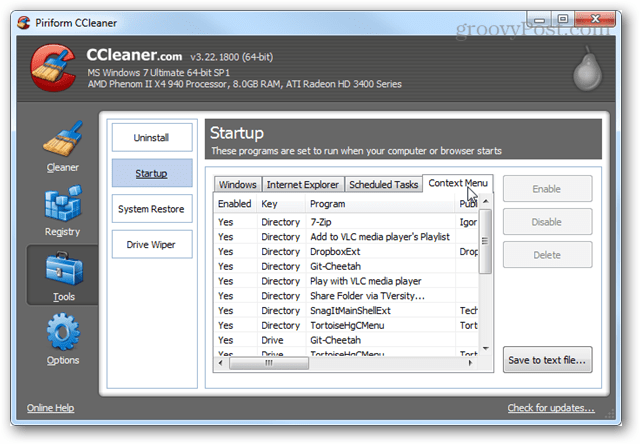
Task: Click the Igor publisher cell
Action: (468, 222)
